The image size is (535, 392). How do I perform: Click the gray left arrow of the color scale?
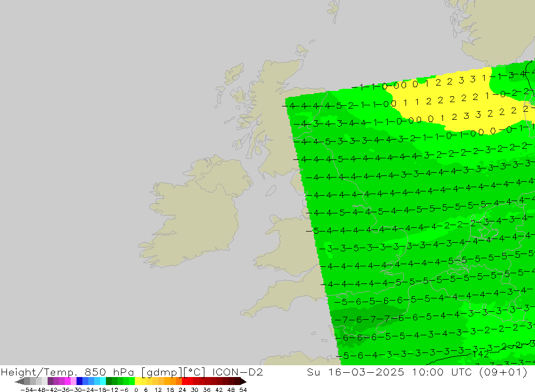point(19,381)
